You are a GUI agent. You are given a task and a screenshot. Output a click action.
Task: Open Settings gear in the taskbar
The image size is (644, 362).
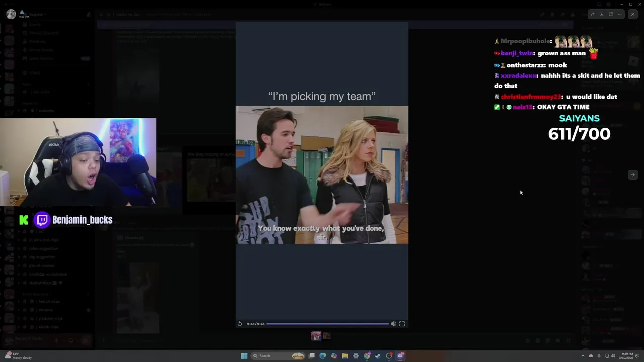point(356,356)
